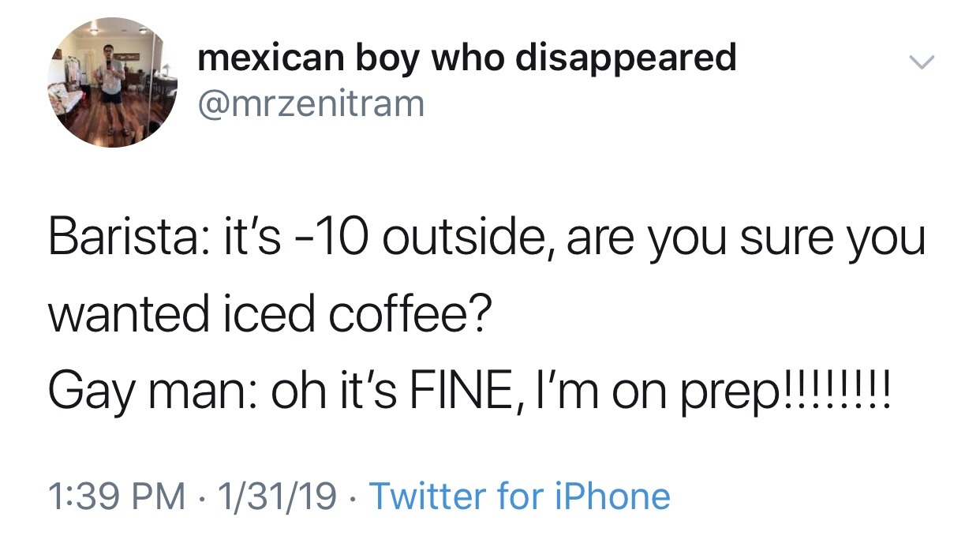Select the @mrzenitram handle
This screenshot has height=547, width=980.
click(311, 104)
